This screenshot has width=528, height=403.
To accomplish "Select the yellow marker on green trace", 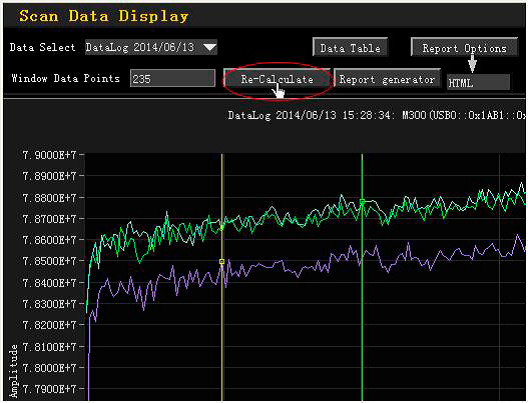I will tap(222, 228).
